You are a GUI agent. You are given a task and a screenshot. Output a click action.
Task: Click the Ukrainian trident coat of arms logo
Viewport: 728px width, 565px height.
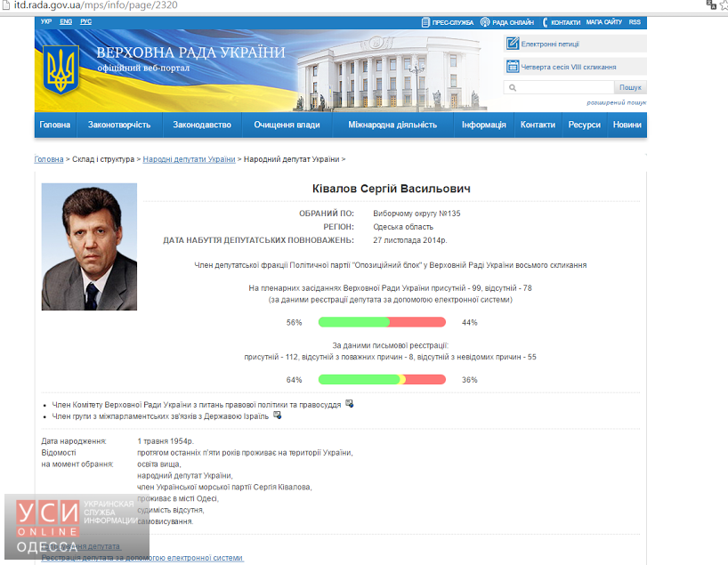[x=61, y=70]
